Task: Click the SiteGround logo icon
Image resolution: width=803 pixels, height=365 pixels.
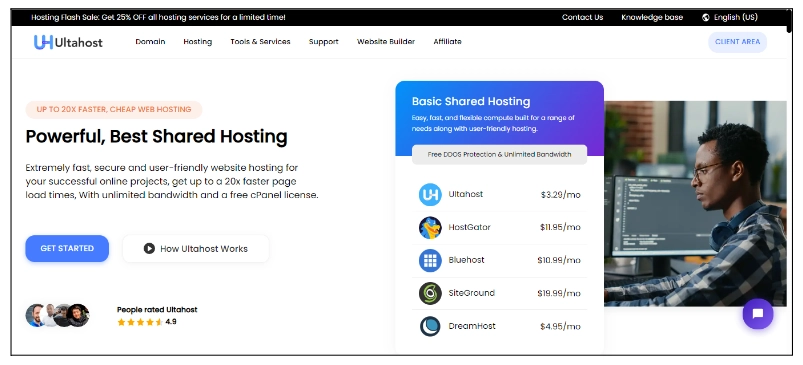Action: [x=430, y=293]
